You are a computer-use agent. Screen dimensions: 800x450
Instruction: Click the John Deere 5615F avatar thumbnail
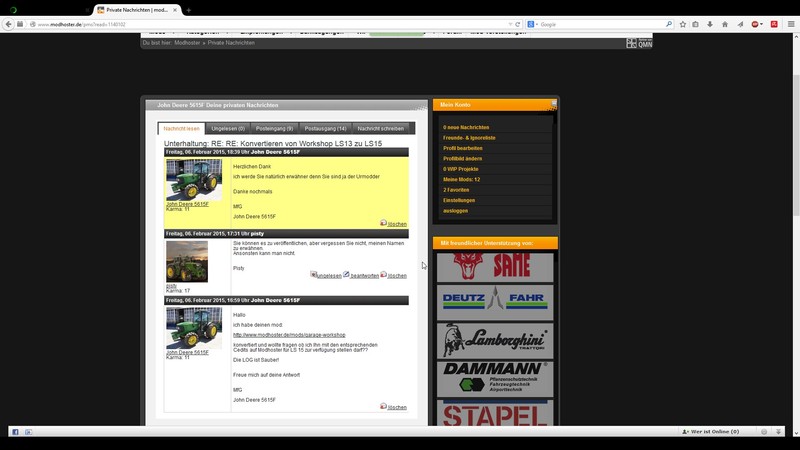coord(187,179)
